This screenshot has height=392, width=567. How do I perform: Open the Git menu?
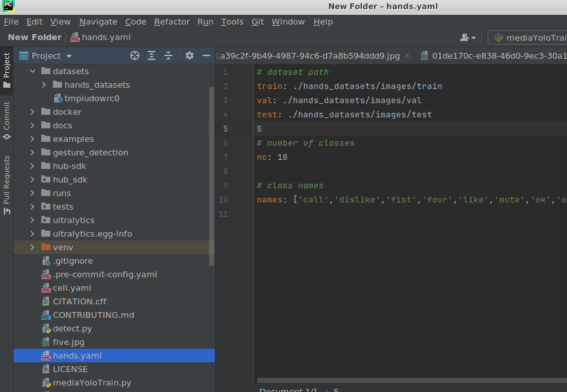coord(257,22)
